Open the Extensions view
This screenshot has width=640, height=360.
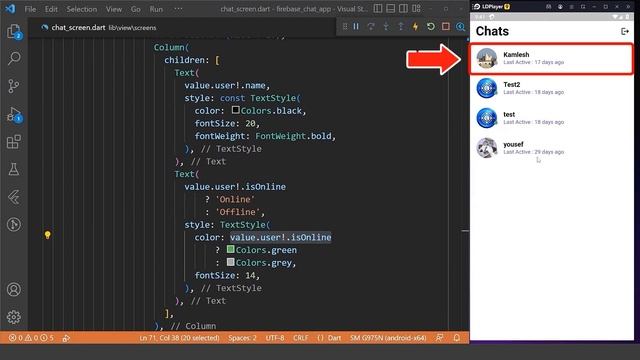click(13, 142)
